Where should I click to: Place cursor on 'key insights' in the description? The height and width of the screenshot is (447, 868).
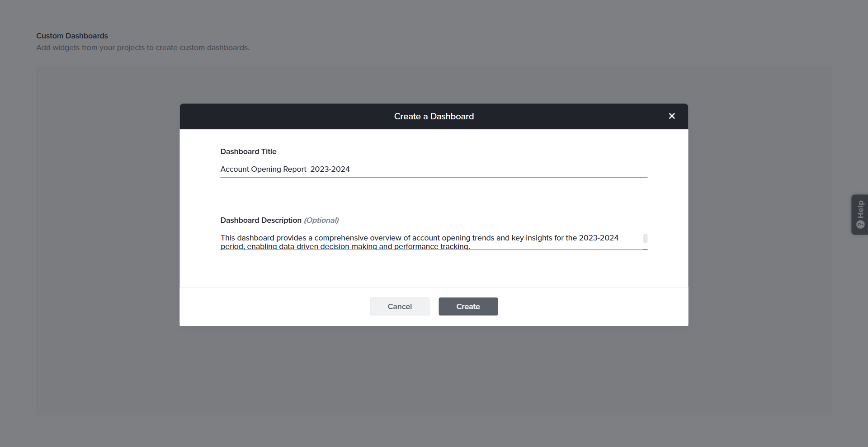coord(532,238)
